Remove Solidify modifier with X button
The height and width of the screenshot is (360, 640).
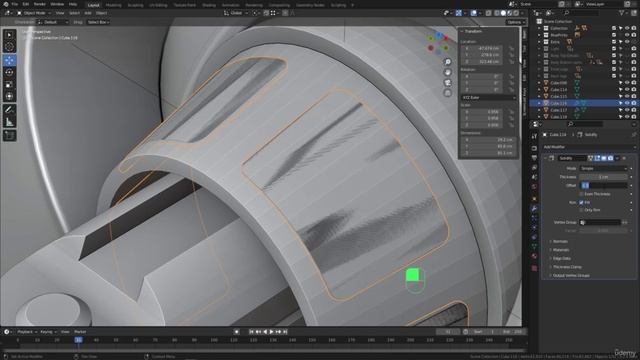pyautogui.click(x=624, y=158)
